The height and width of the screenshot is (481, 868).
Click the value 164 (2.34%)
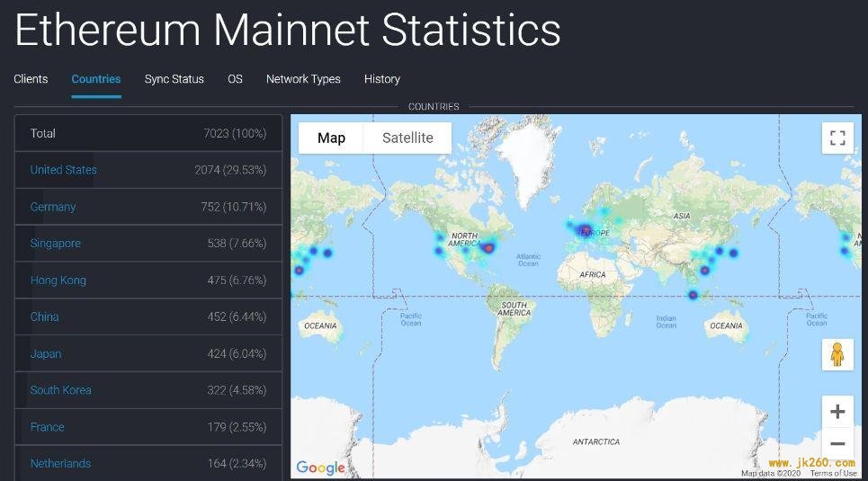[237, 463]
